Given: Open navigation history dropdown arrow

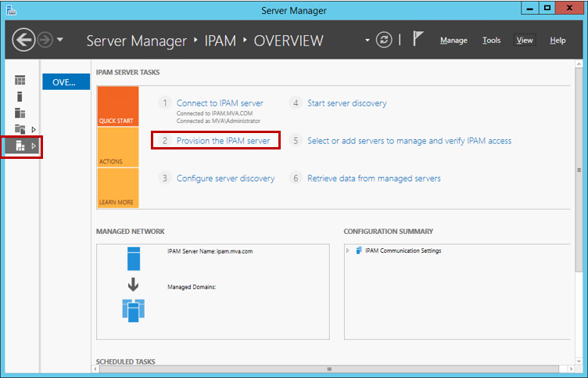Looking at the screenshot, I should 60,39.
